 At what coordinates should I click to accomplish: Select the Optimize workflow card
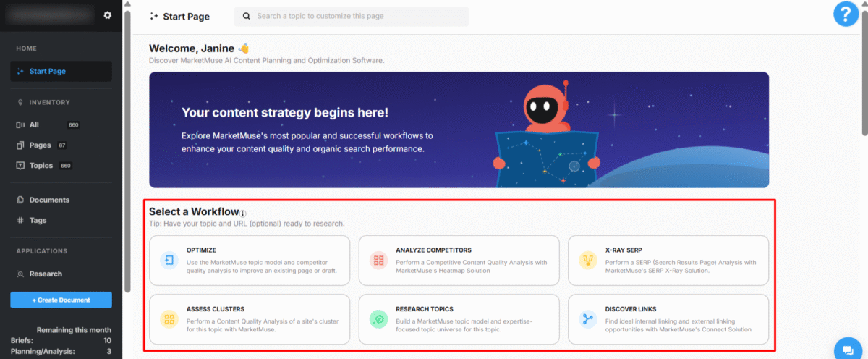[250, 260]
